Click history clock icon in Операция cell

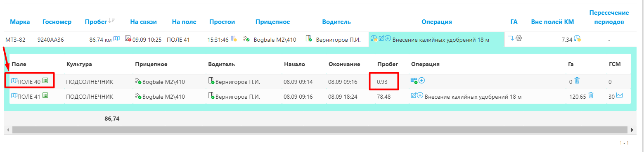pyautogui.click(x=374, y=38)
